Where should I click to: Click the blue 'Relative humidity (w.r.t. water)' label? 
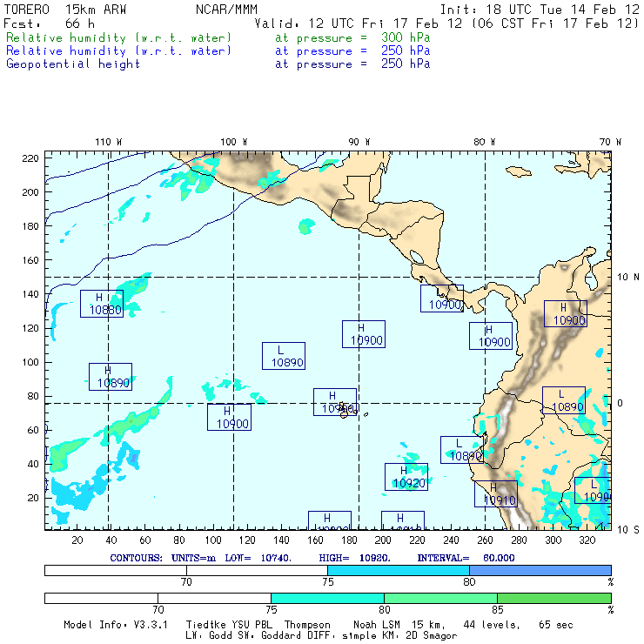118,51
